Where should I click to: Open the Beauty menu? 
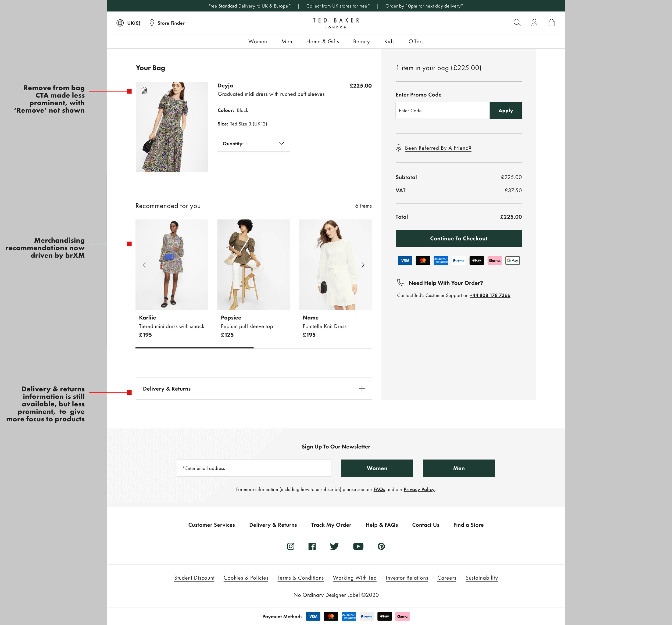pyautogui.click(x=361, y=42)
